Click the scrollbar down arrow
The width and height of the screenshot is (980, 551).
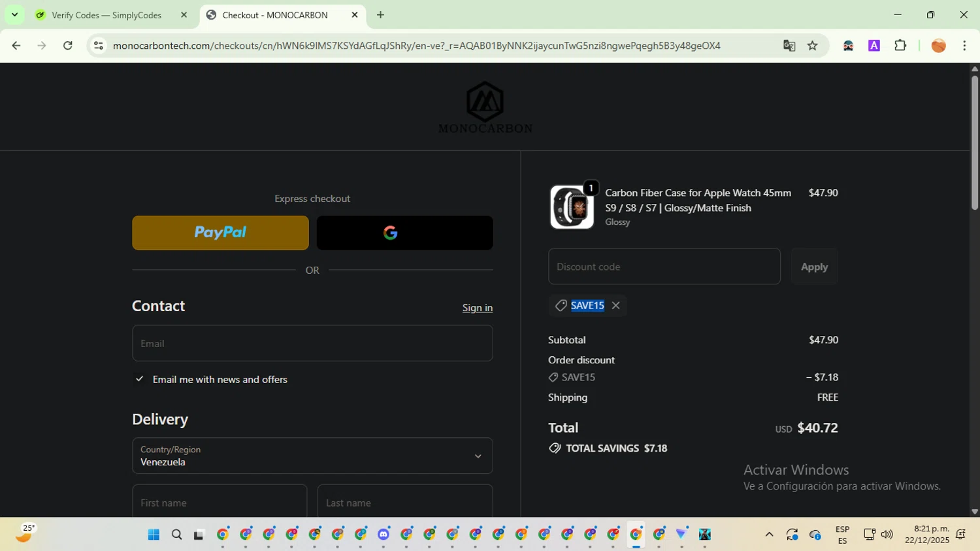(x=974, y=512)
